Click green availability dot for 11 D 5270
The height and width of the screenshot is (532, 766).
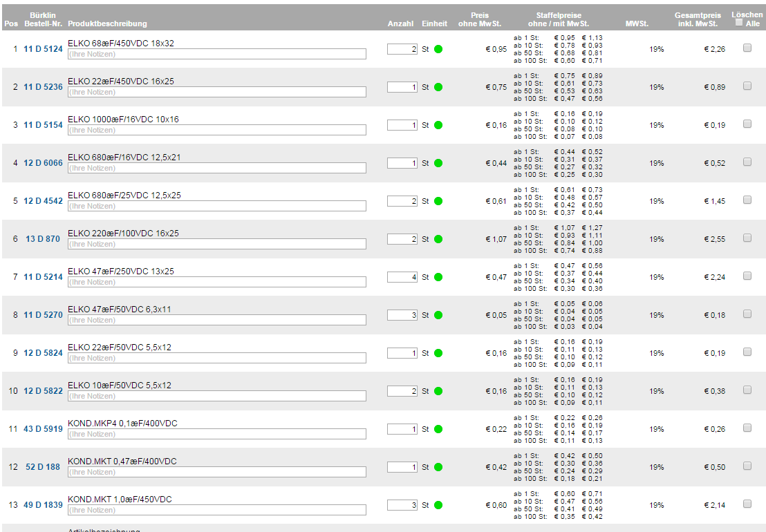(438, 315)
